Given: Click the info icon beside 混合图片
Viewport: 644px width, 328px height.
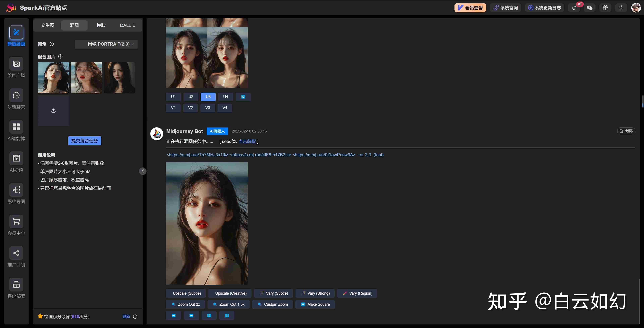Looking at the screenshot, I should coord(60,56).
